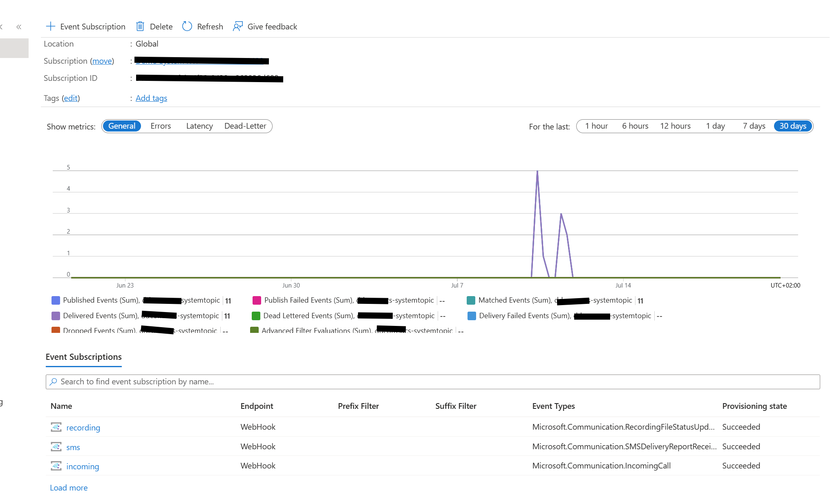Click the RecordingFileStatusUpd... event type cell
This screenshot has width=830, height=504.
(x=623, y=427)
